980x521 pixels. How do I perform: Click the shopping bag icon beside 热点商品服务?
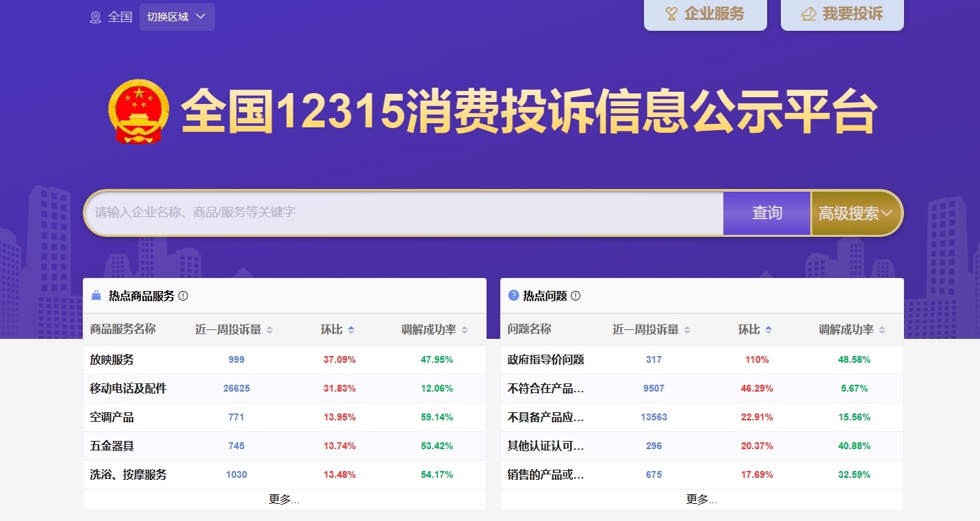point(96,296)
